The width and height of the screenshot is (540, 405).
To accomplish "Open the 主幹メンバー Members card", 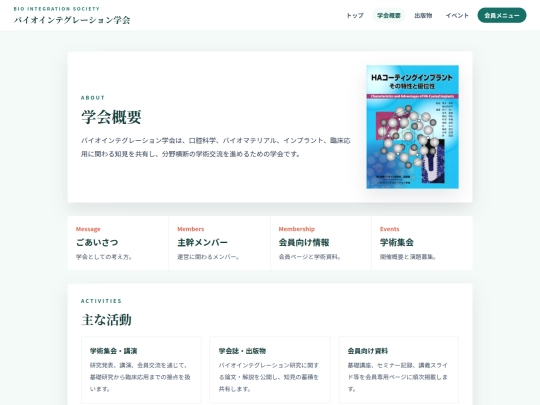I will (x=219, y=243).
